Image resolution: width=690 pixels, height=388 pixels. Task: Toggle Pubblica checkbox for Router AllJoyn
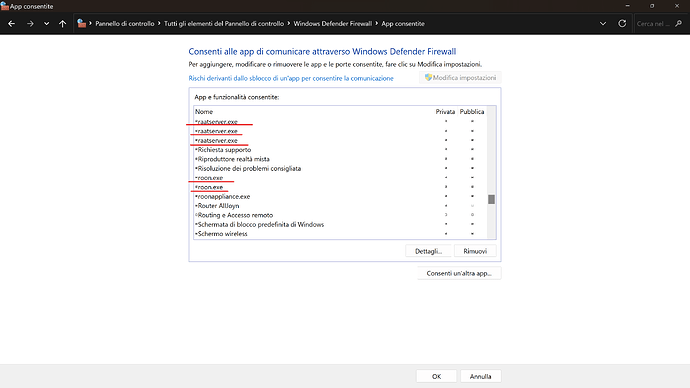(x=472, y=205)
